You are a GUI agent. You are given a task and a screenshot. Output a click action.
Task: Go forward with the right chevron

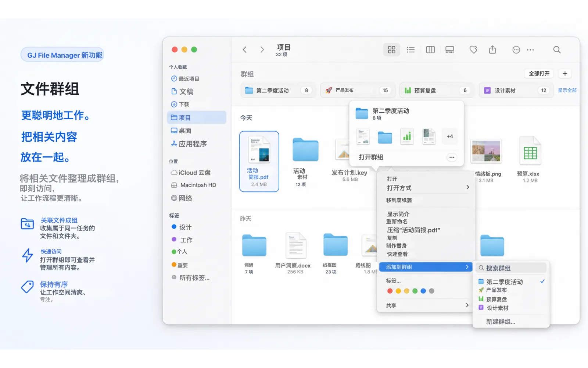click(262, 50)
